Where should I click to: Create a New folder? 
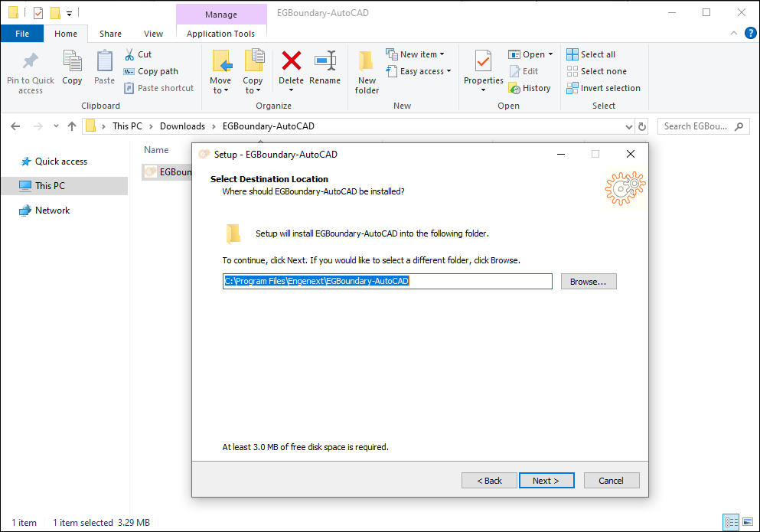(x=367, y=72)
